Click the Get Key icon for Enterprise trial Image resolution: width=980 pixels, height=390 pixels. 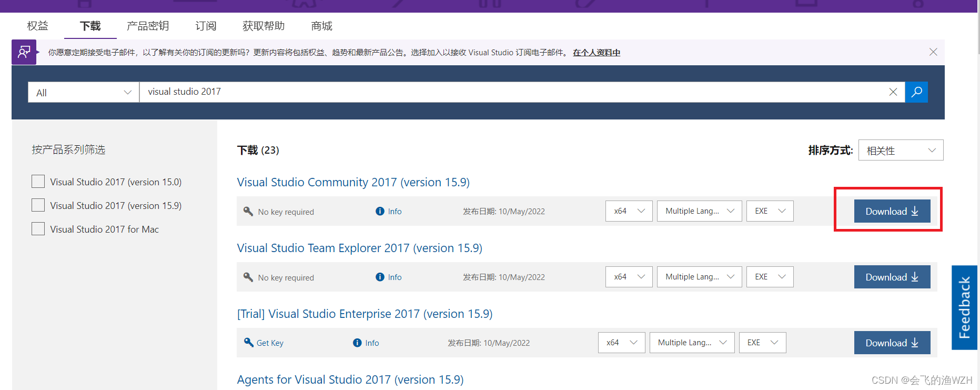[x=249, y=343]
